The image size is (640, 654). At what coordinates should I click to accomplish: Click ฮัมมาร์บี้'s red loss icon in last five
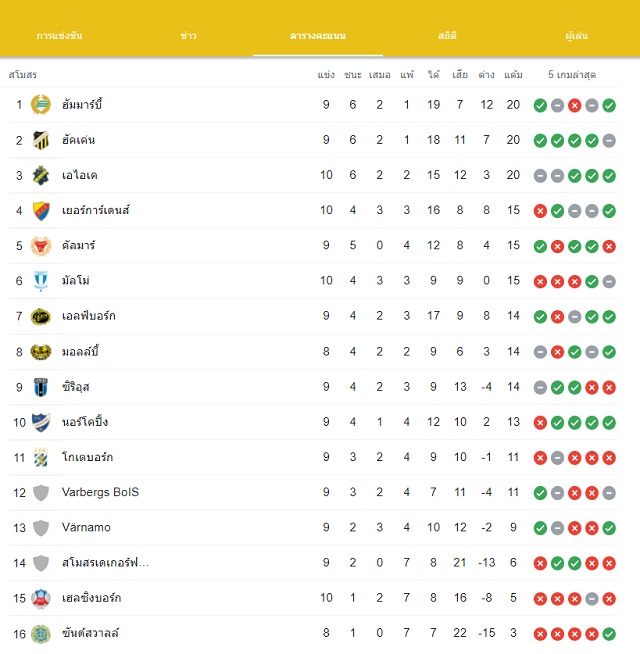[574, 106]
